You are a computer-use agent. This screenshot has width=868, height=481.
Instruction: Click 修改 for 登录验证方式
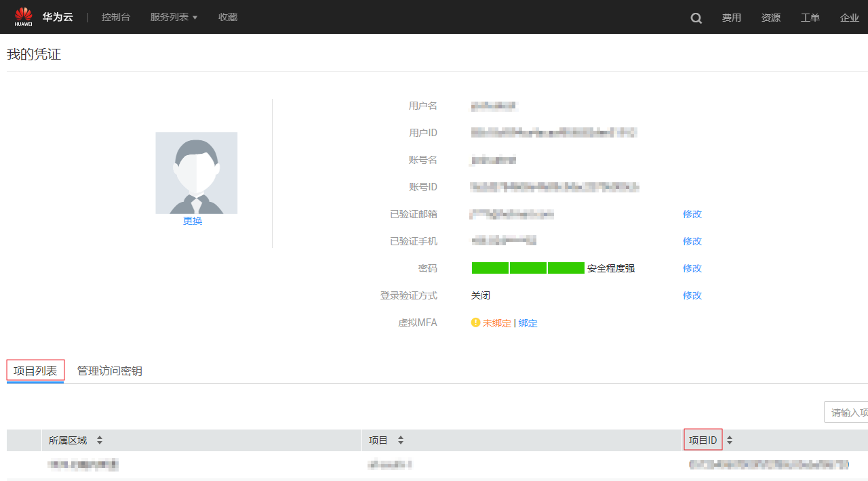692,295
